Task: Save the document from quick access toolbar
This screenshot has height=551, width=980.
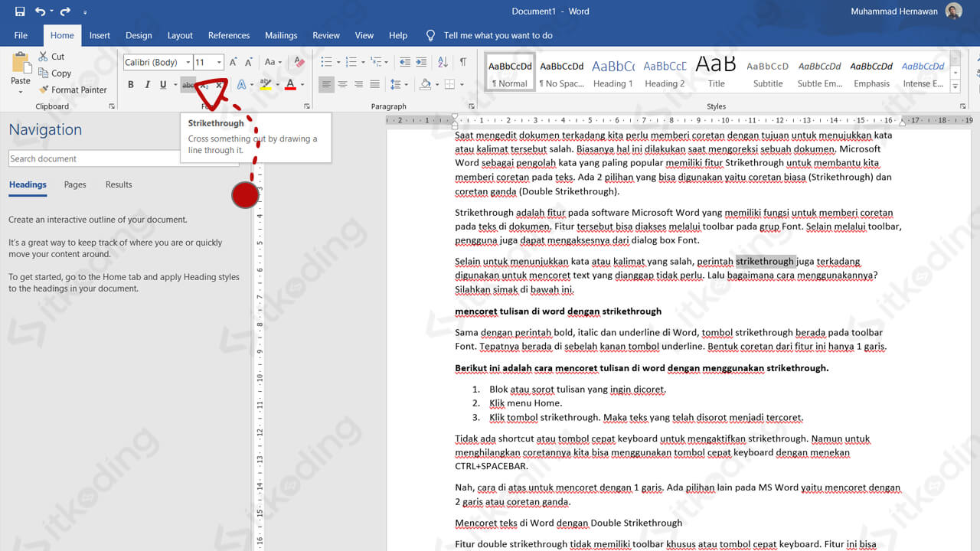Action: (x=20, y=11)
